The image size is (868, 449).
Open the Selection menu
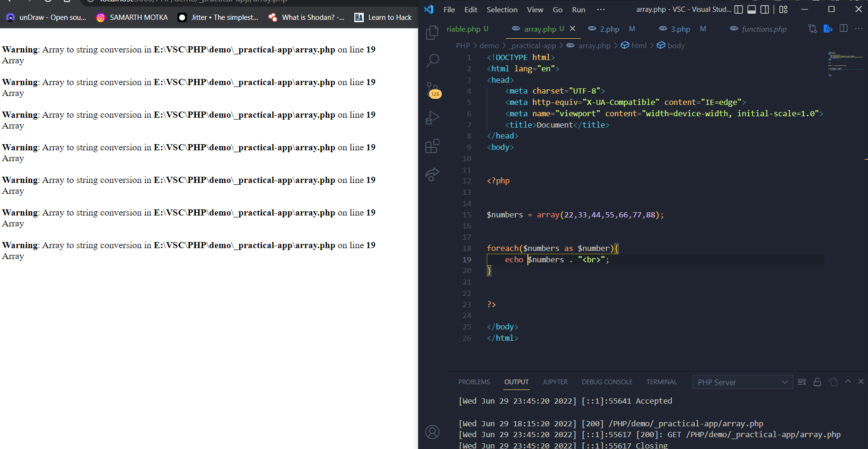(x=502, y=9)
